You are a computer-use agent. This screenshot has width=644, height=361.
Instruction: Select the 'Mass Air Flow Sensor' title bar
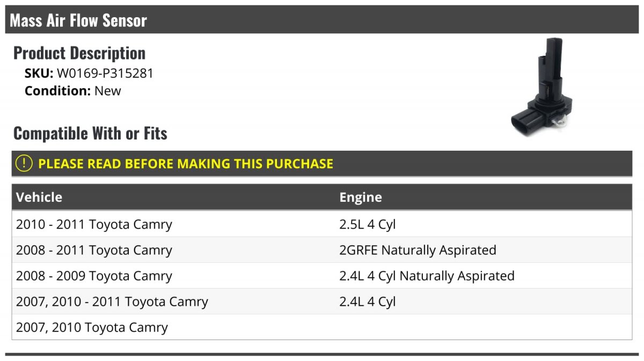pyautogui.click(x=78, y=20)
